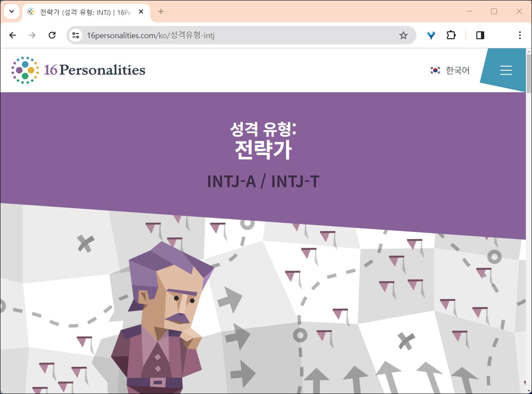Open the tab search chevron
Screen dimensions: 532x394
click(11, 11)
